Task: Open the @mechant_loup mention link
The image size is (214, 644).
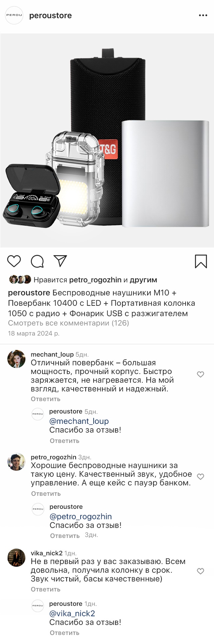Action: (x=79, y=421)
